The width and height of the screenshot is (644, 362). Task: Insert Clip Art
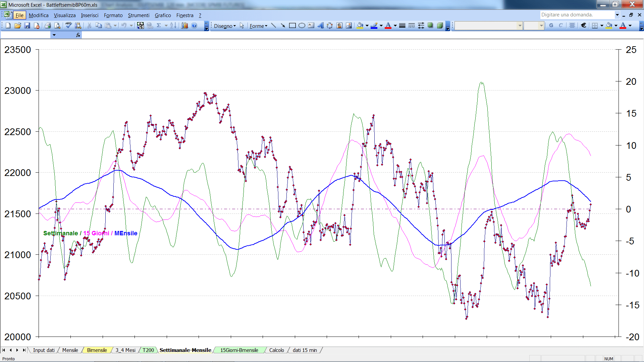(339, 25)
